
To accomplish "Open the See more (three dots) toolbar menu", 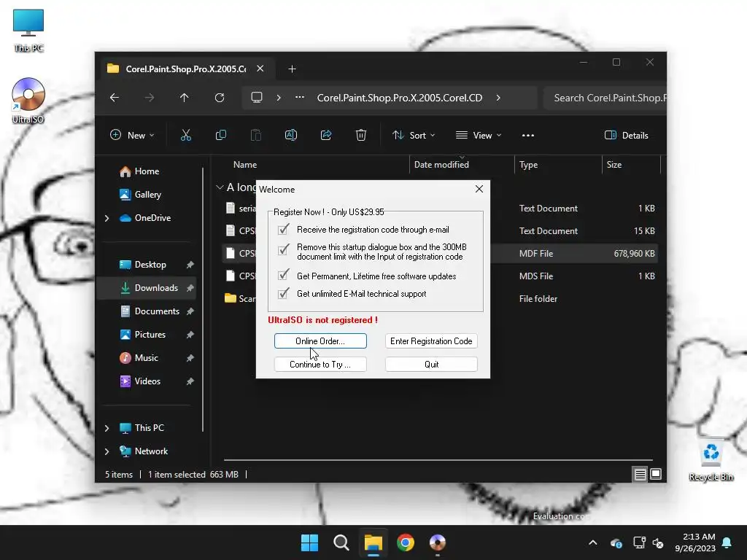I will click(x=528, y=135).
